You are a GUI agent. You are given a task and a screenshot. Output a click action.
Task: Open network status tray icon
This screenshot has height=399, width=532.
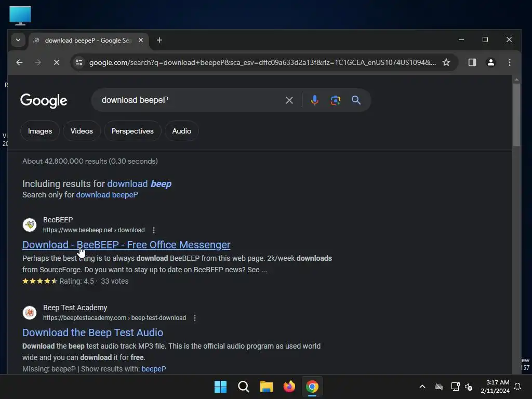[455, 387]
